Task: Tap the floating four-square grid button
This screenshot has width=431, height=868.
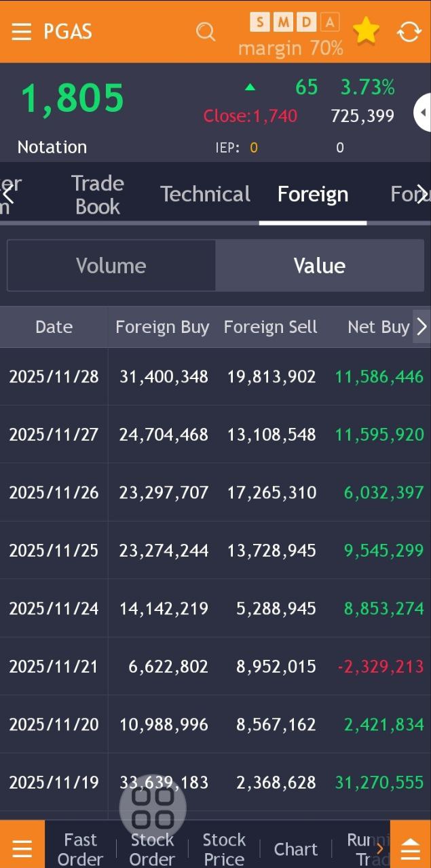Action: 153,807
